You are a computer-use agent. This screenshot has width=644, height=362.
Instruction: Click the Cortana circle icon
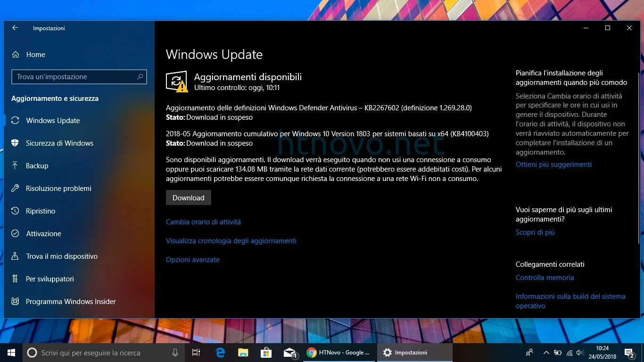pyautogui.click(x=32, y=353)
